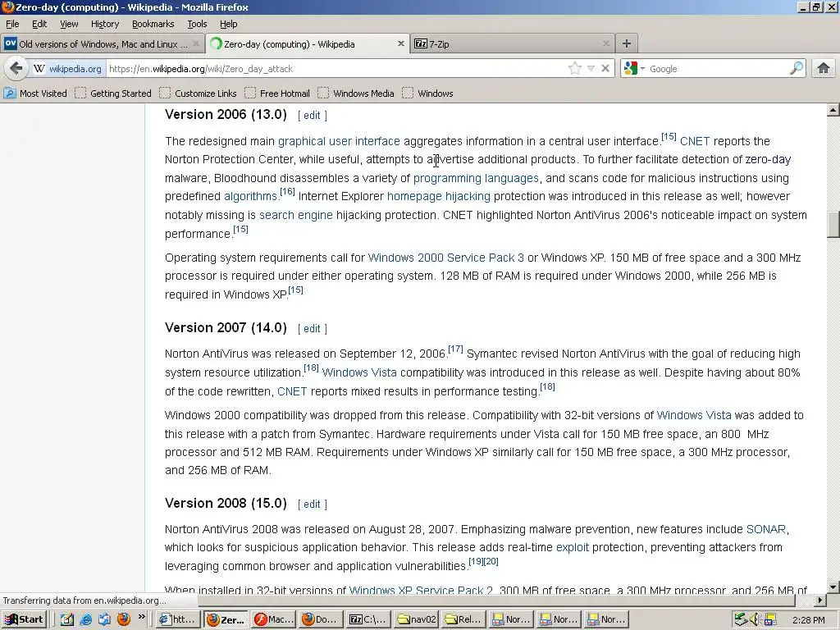Open the Free Hotmail bookmark
The height and width of the screenshot is (630, 840).
point(277,94)
